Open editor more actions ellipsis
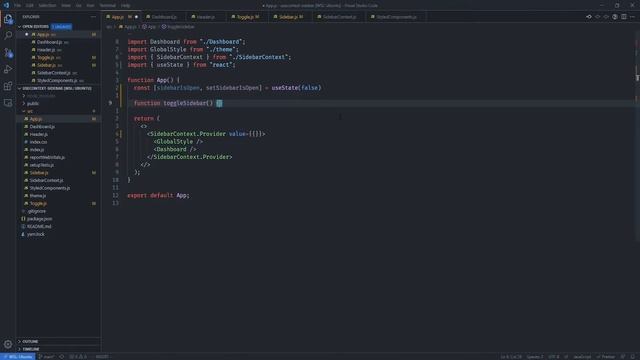Screen dimensions: 640x360 click(x=632, y=17)
